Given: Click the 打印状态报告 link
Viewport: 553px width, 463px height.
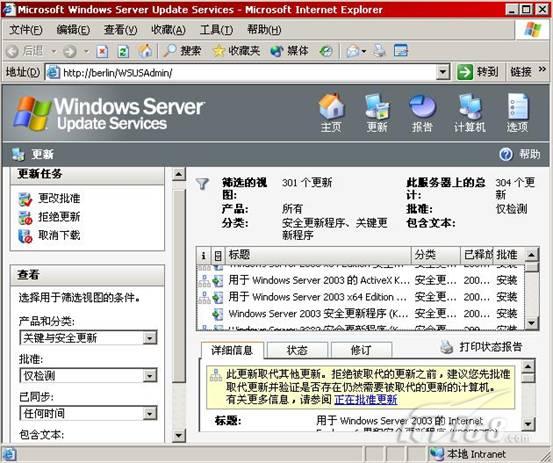Looking at the screenshot, I should pos(490,347).
